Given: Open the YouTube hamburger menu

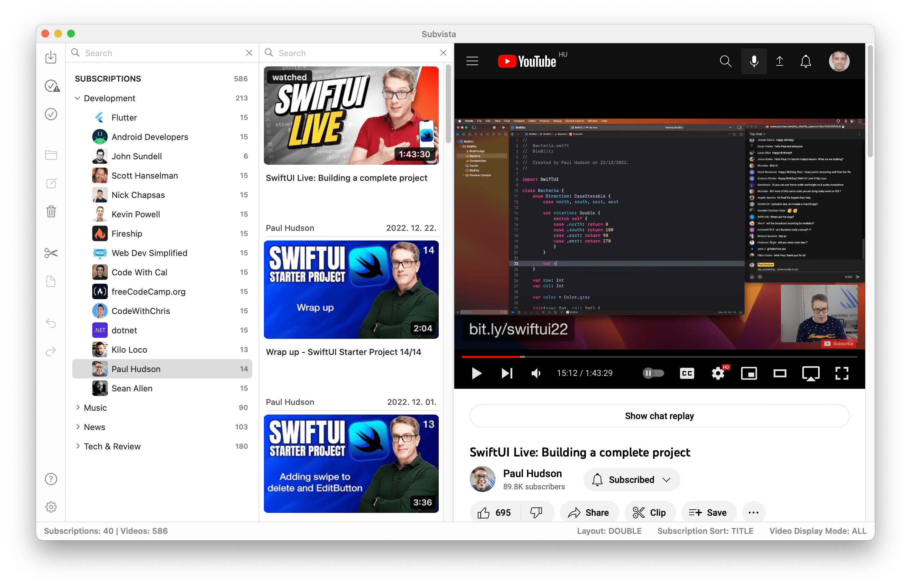Looking at the screenshot, I should click(472, 61).
